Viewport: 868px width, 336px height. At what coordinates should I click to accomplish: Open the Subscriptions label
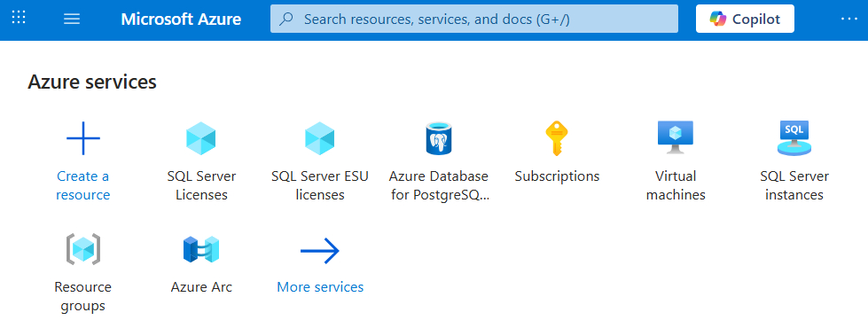557,176
